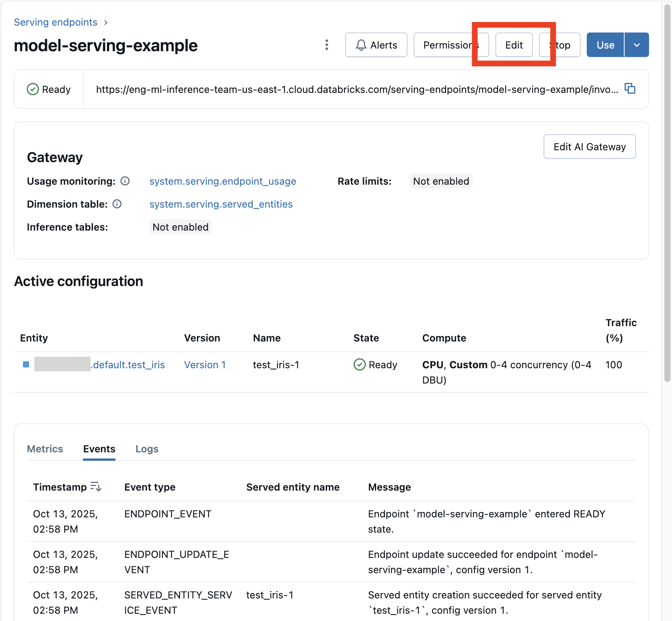Click the info icon next to Usage monitoring
This screenshot has width=672, height=621.
125,181
